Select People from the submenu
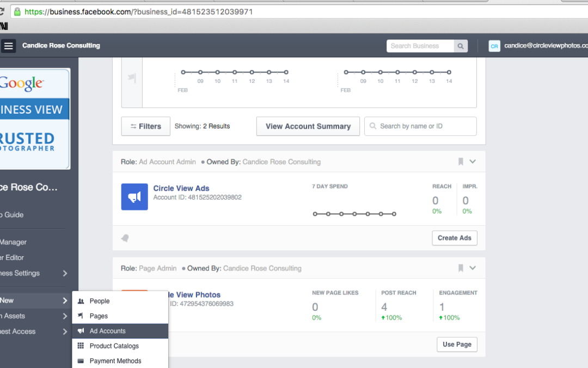Image resolution: width=588 pixels, height=368 pixels. [x=100, y=301]
